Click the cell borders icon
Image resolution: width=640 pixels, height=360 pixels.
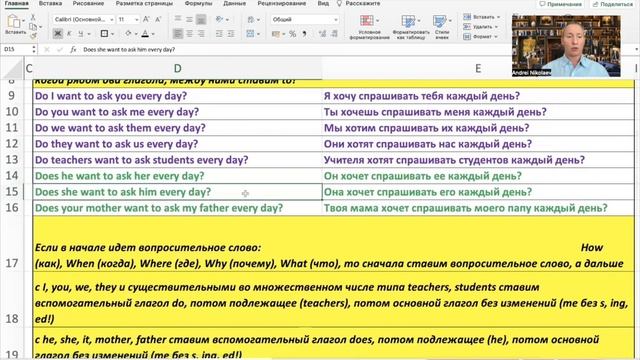[104, 33]
